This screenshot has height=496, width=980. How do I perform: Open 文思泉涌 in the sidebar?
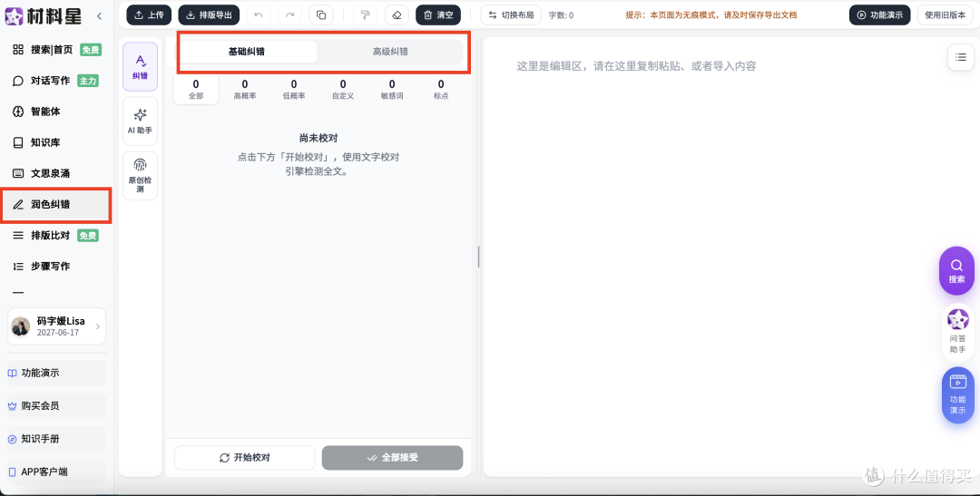point(56,173)
